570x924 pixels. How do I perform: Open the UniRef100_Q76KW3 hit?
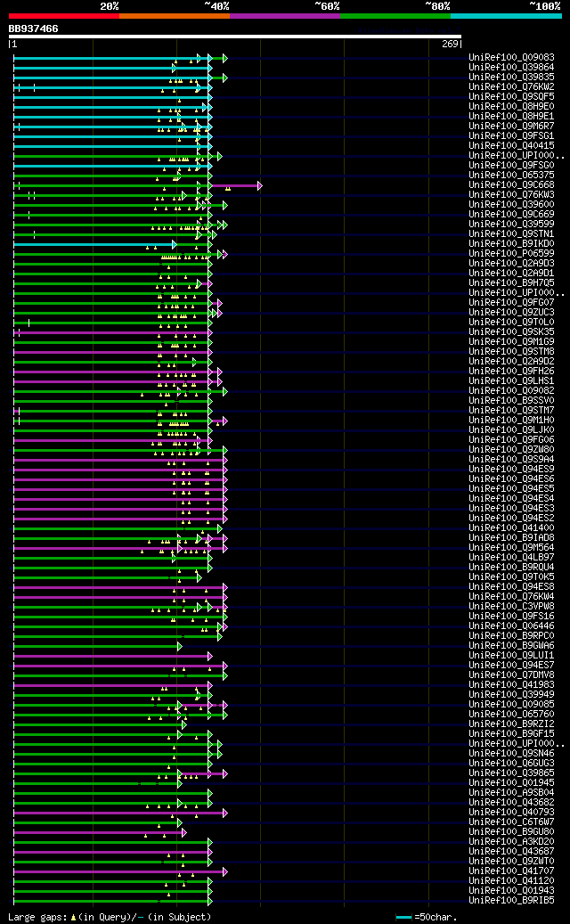511,195
